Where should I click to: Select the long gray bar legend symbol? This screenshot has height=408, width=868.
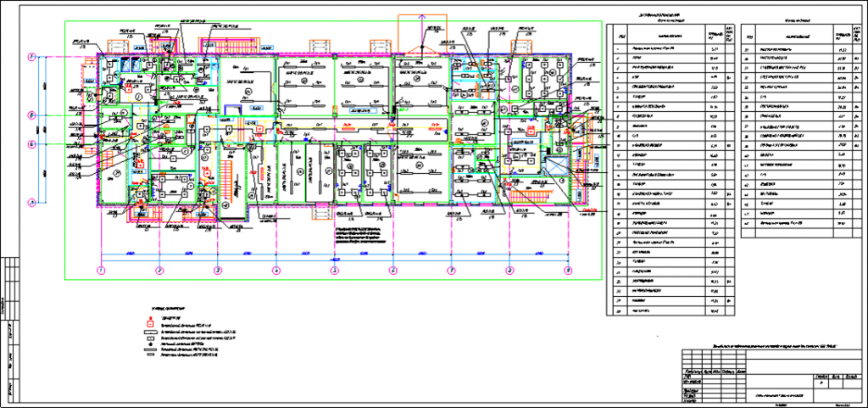coord(149,350)
